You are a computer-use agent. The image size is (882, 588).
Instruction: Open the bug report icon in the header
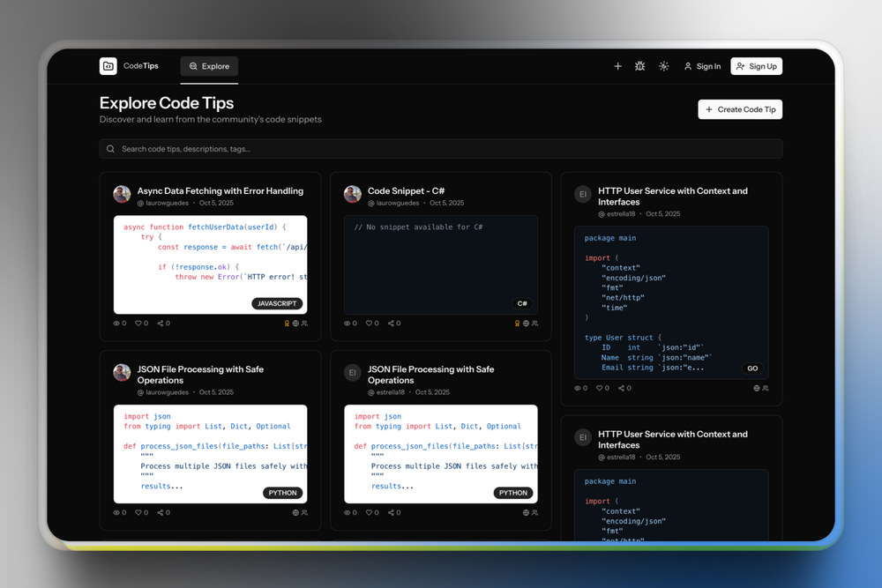coord(640,66)
